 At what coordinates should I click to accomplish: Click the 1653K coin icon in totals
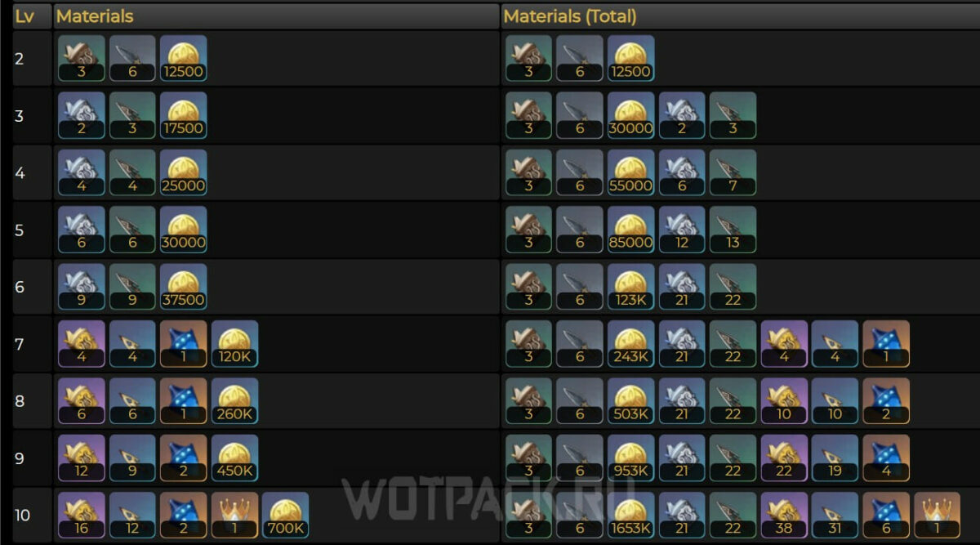pos(631,516)
